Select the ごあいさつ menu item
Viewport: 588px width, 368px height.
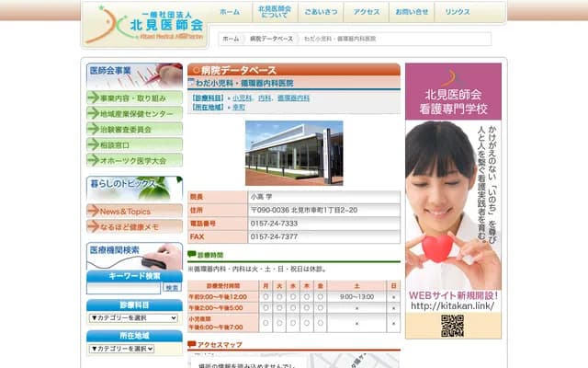tap(321, 12)
